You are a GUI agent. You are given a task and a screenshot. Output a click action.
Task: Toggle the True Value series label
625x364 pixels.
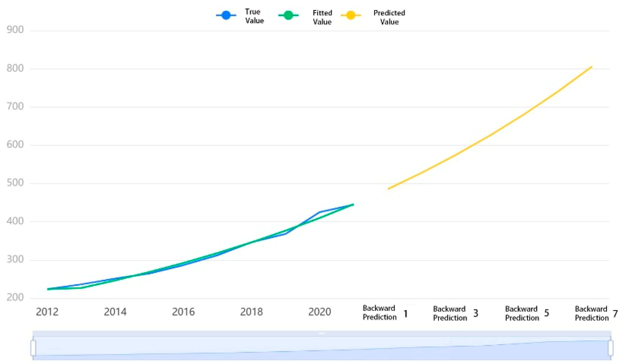point(254,16)
